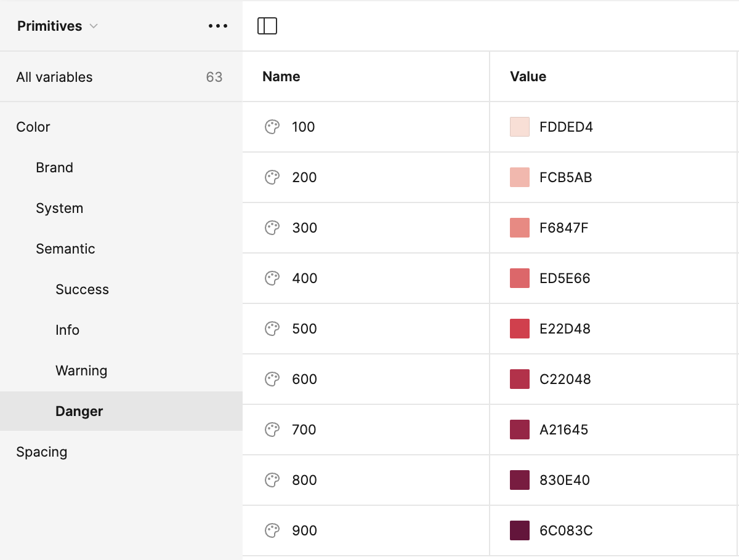
Task: Click the palette icon beside variable 500
Action: pyautogui.click(x=272, y=329)
